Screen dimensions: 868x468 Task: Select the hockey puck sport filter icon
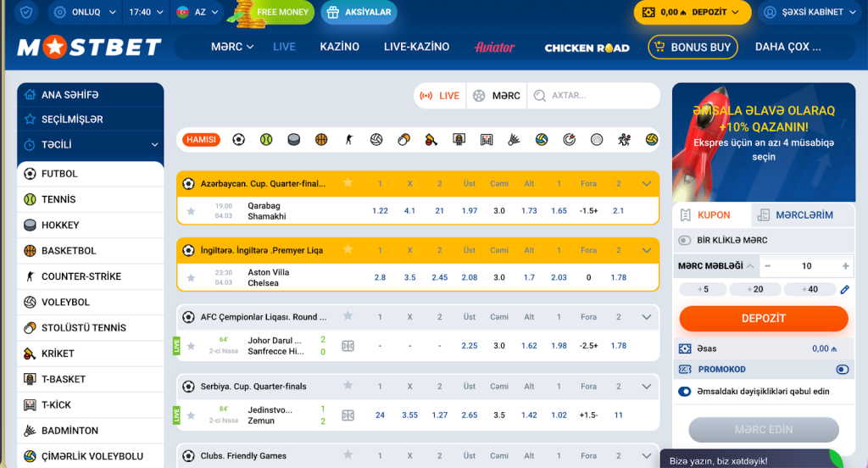click(293, 139)
